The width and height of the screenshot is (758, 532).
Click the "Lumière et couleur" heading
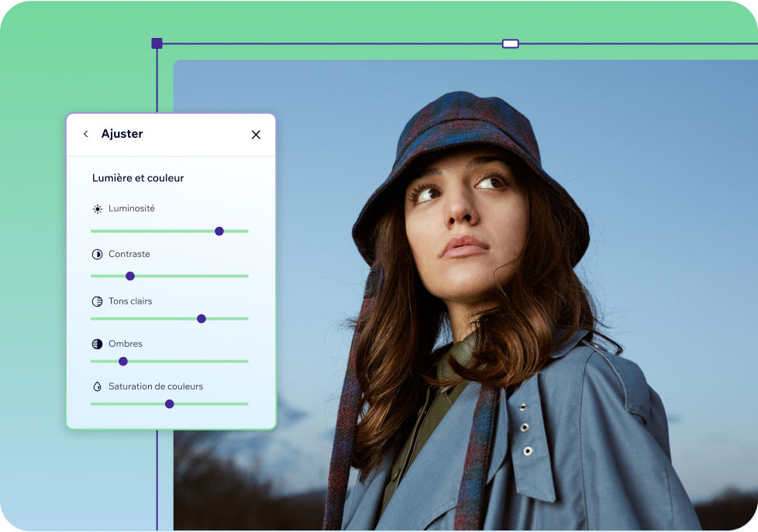coord(138,178)
